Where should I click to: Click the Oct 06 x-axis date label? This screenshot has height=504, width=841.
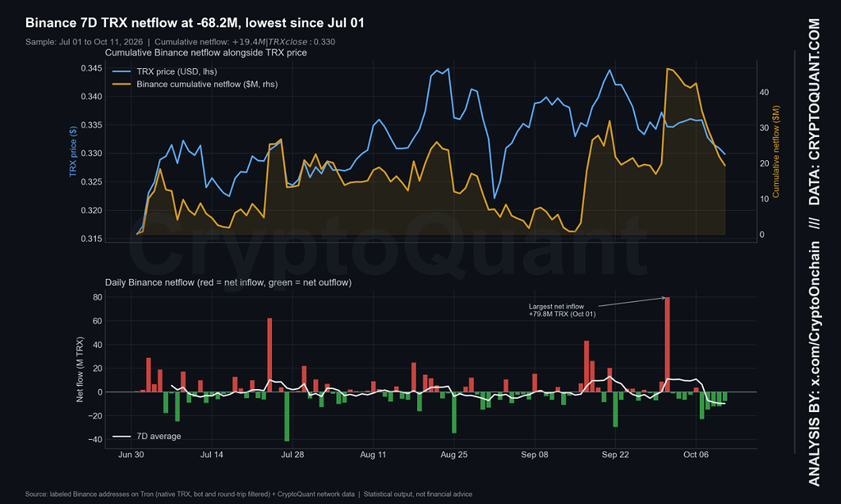(696, 455)
